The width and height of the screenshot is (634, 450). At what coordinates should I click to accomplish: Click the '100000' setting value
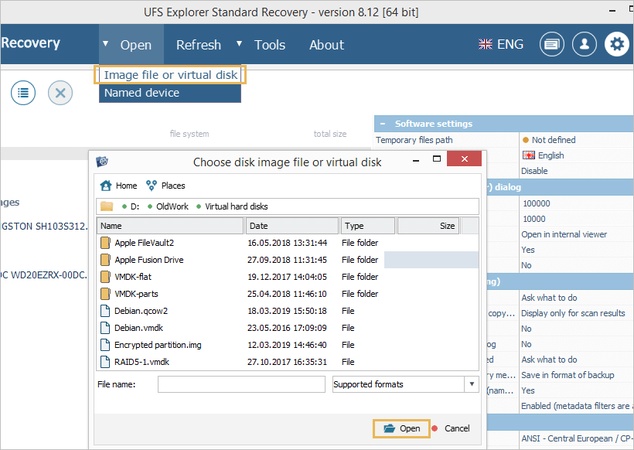point(537,203)
